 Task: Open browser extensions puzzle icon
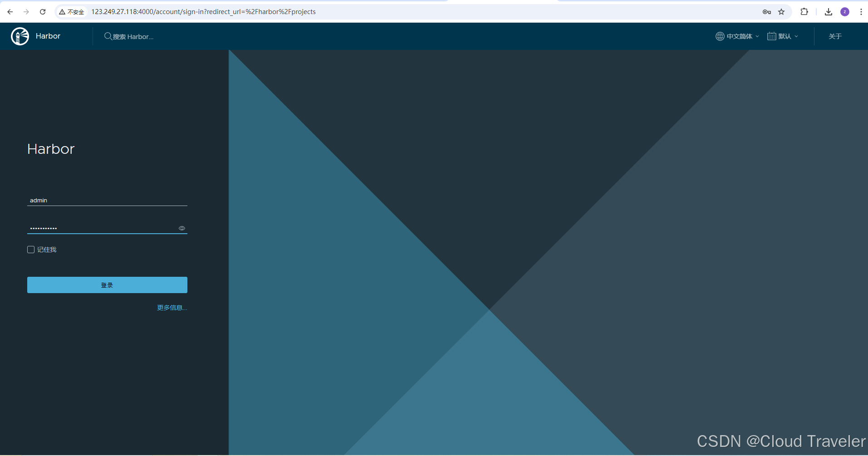804,12
